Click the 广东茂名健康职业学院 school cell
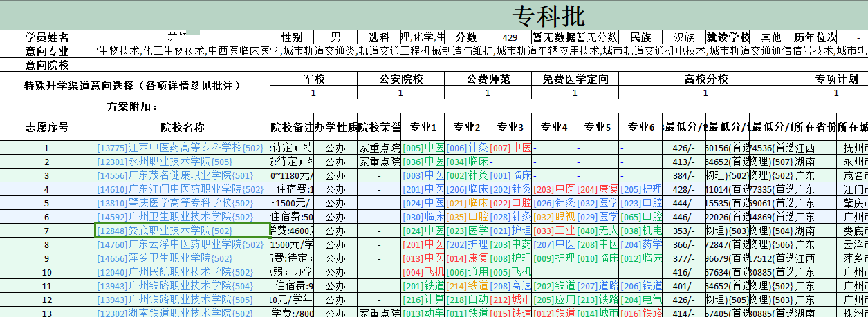The width and height of the screenshot is (868, 317). [x=183, y=175]
